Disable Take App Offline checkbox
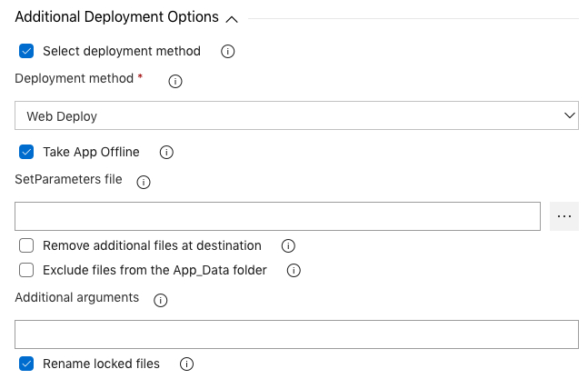The image size is (588, 379). click(x=26, y=152)
